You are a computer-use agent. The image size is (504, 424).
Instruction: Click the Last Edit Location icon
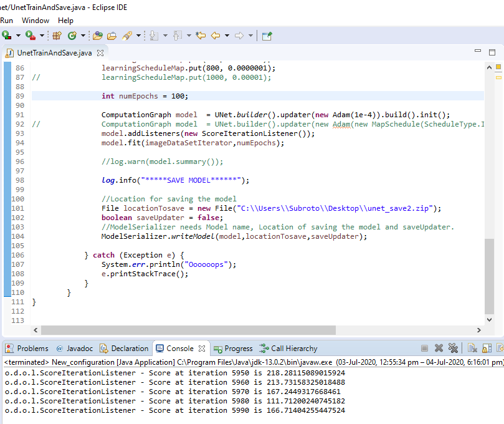[x=201, y=36]
